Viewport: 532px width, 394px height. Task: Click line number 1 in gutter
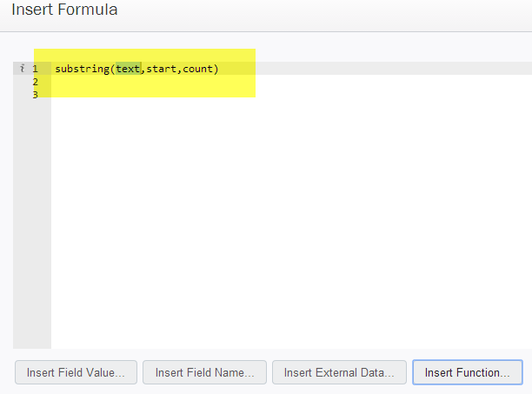tap(35, 69)
